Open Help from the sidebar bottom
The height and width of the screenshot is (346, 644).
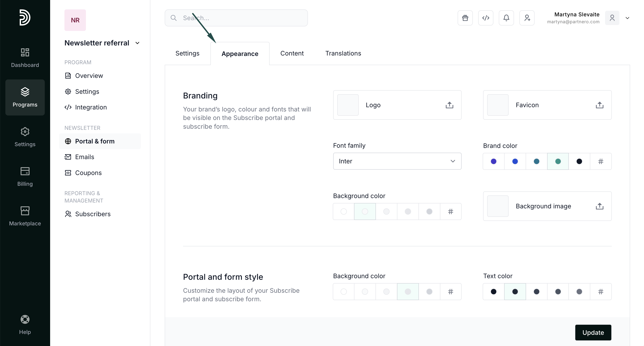[x=25, y=325]
